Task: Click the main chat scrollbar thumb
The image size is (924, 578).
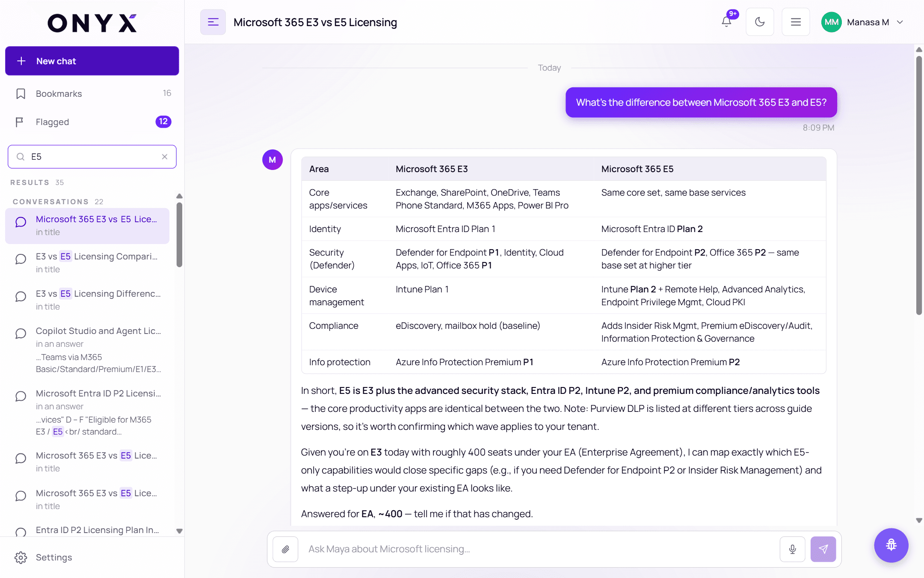Action: pyautogui.click(x=919, y=185)
